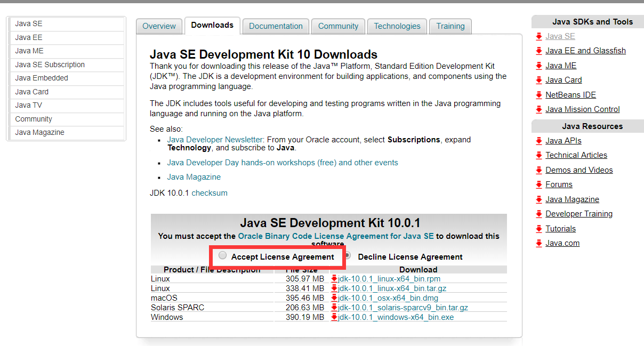644x346 pixels.
Task: Open the Java APIs link
Action: (563, 141)
